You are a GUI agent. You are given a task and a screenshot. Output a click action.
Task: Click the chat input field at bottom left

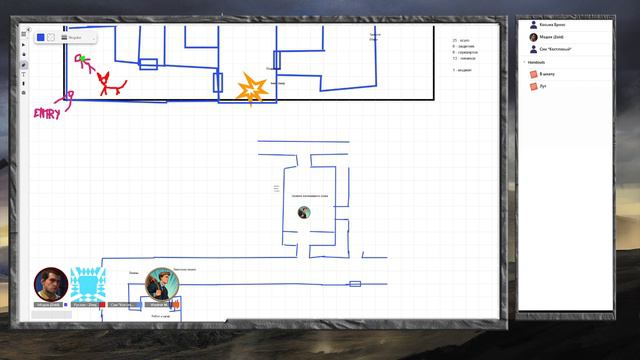point(51,315)
